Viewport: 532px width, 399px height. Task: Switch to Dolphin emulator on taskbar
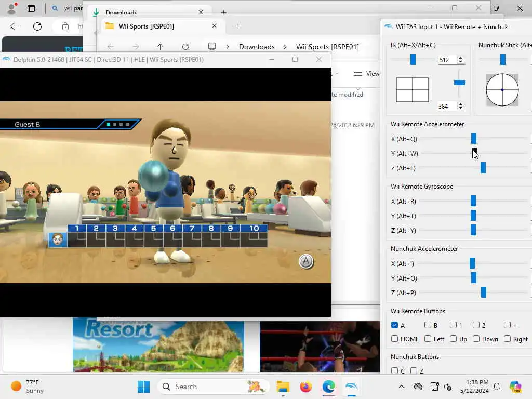pos(352,387)
